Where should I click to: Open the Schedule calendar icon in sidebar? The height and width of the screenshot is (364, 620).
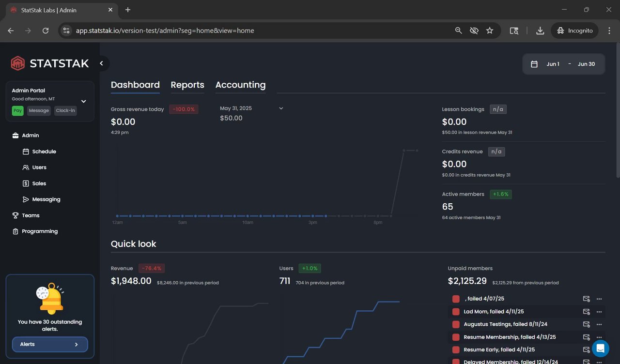tap(26, 152)
